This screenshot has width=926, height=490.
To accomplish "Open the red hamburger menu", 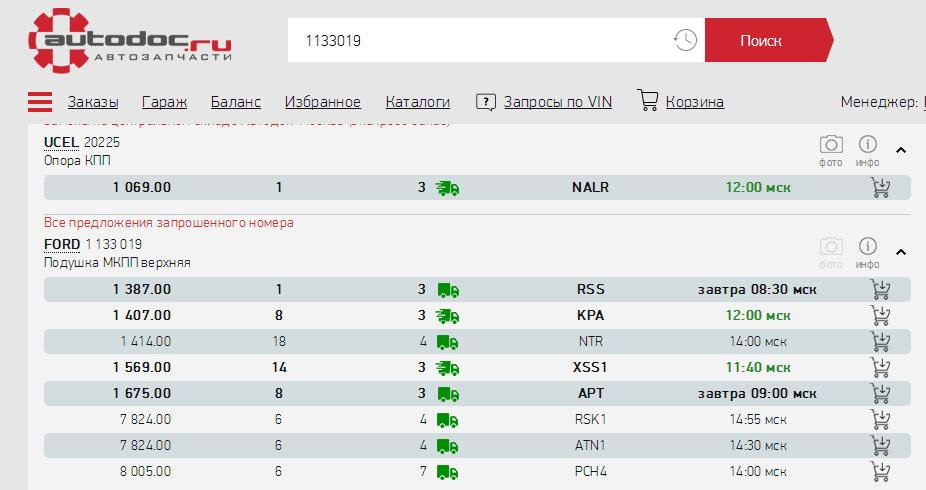I will [x=40, y=102].
